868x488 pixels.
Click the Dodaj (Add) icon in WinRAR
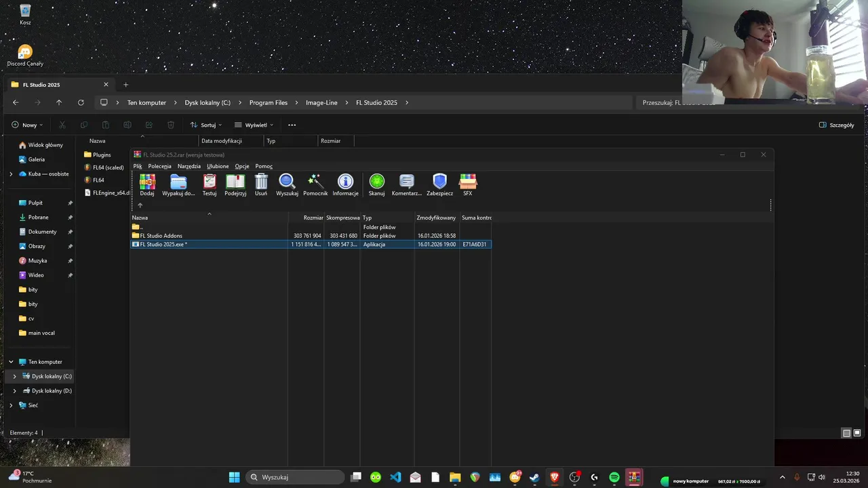coord(147,184)
